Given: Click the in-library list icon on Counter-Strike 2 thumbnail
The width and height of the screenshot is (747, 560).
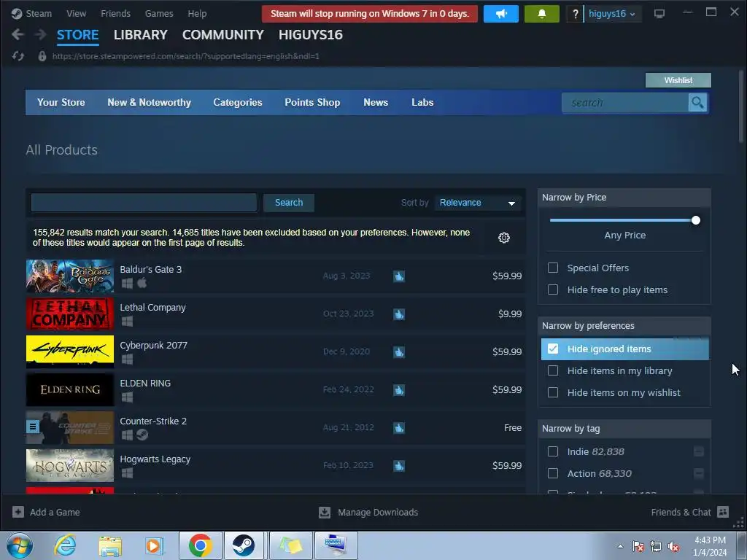Looking at the screenshot, I should click(32, 426).
